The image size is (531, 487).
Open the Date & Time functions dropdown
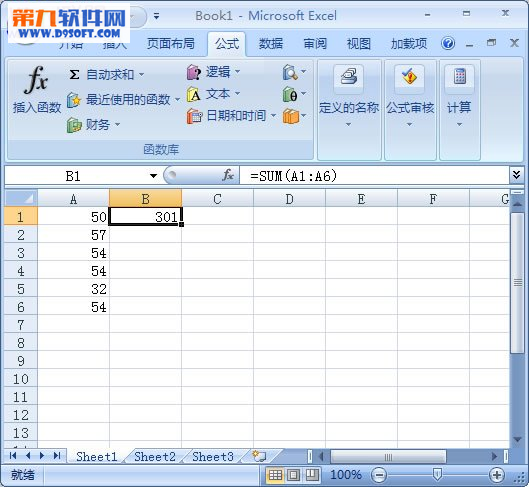[x=232, y=116]
